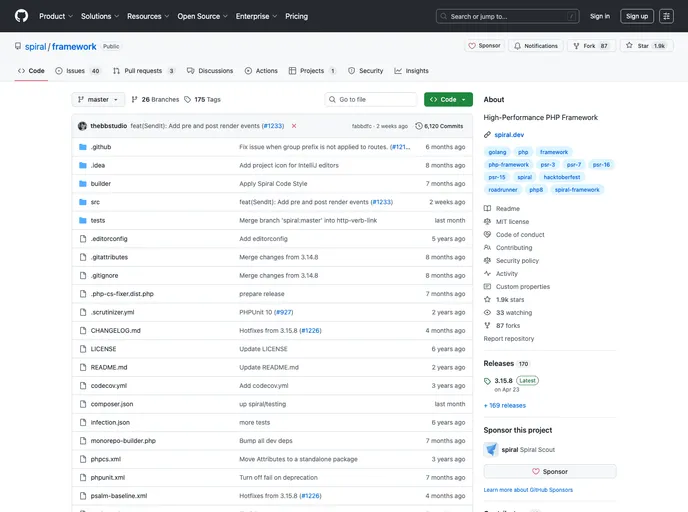The height and width of the screenshot is (512, 688).
Task: Open the Enterprise dropdown
Action: coord(256,16)
